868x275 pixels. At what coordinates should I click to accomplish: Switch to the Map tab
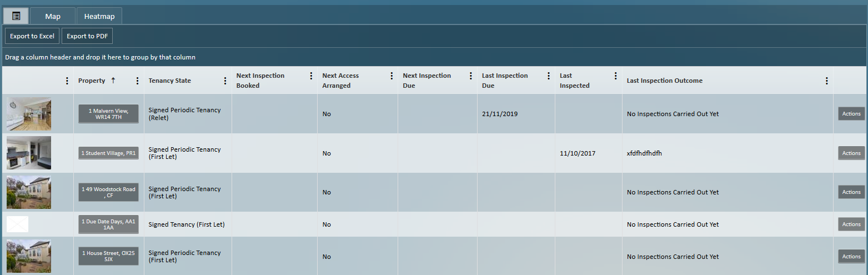[x=53, y=16]
